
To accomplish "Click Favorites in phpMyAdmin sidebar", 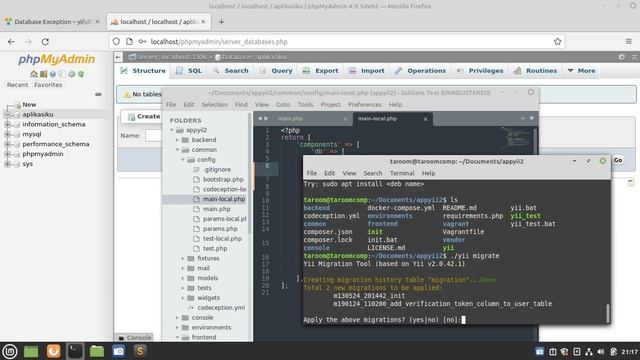I will (x=48, y=85).
